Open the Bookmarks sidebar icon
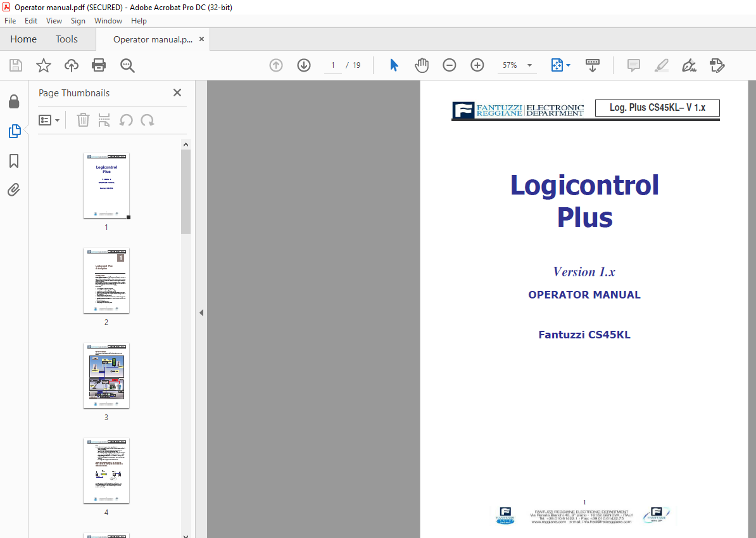The height and width of the screenshot is (538, 756). [x=14, y=161]
